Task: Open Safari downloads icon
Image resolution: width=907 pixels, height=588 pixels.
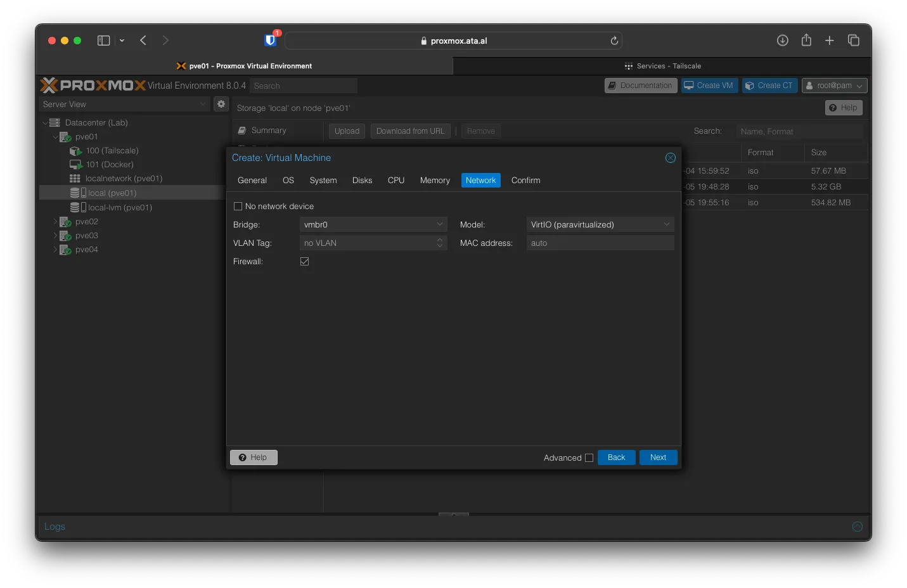Action: coord(783,41)
